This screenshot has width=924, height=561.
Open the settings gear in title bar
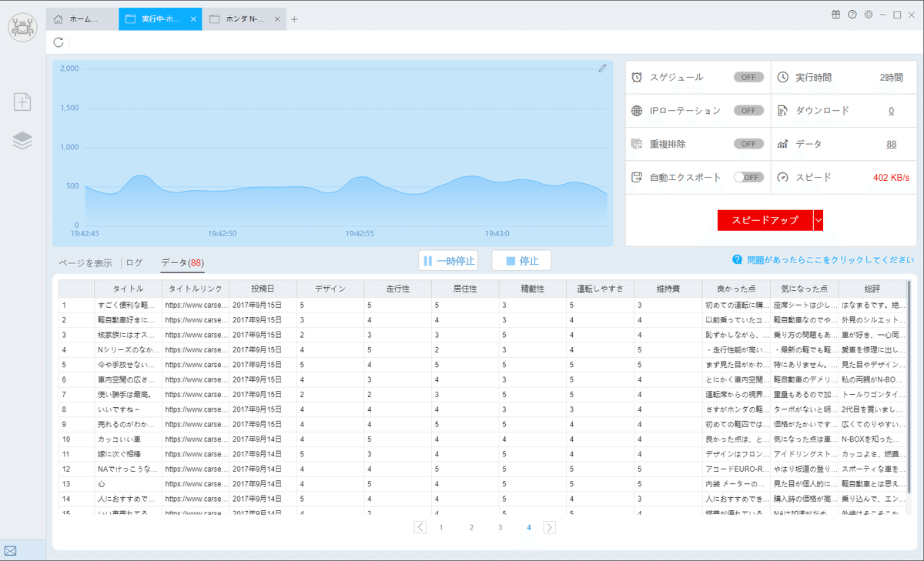tap(869, 15)
